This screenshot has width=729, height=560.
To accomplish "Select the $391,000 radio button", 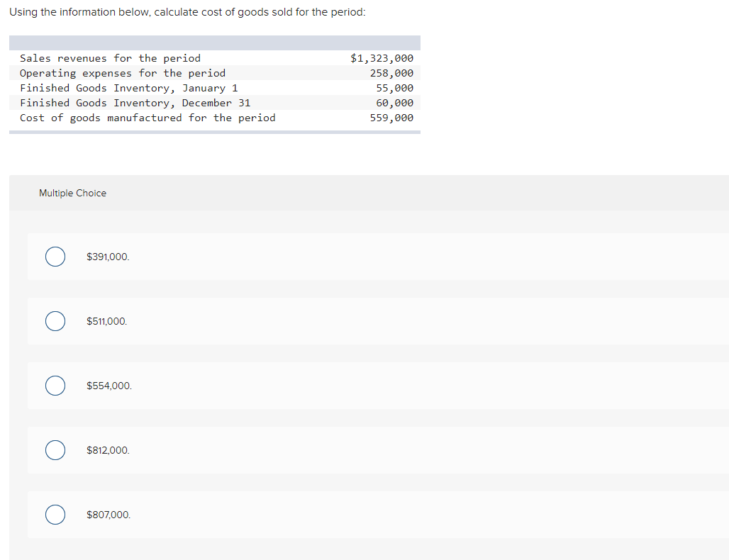I will 55,257.
